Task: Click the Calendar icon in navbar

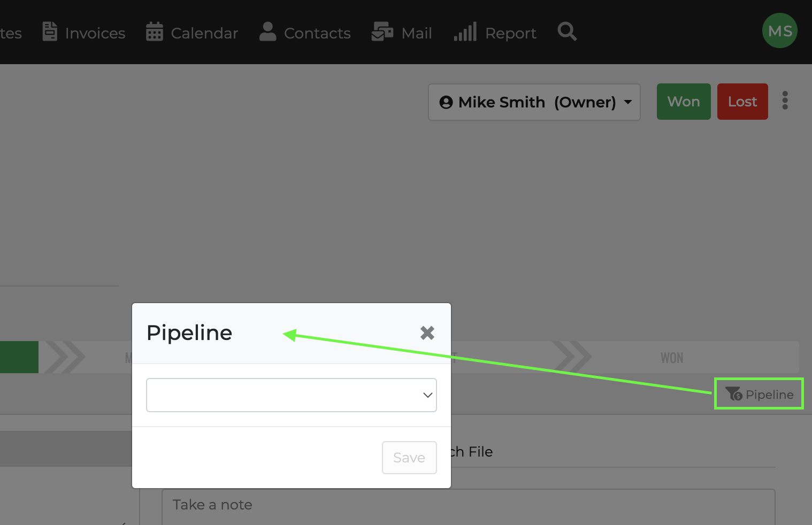Action: coord(155,32)
